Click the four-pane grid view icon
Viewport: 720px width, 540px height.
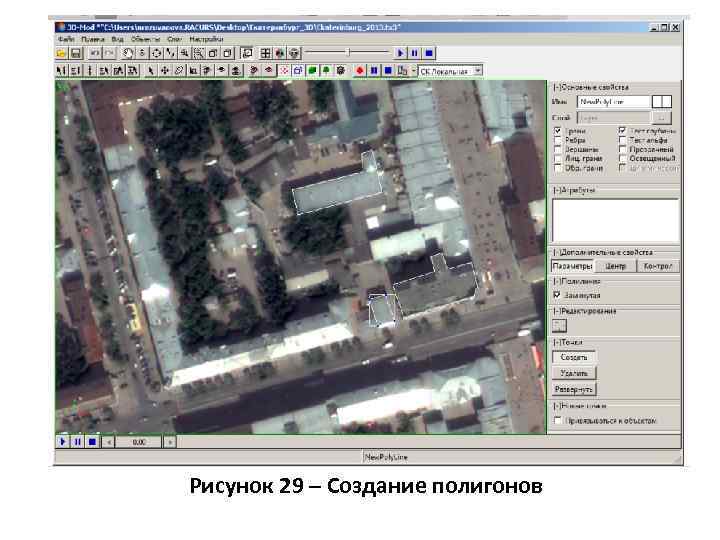(265, 53)
